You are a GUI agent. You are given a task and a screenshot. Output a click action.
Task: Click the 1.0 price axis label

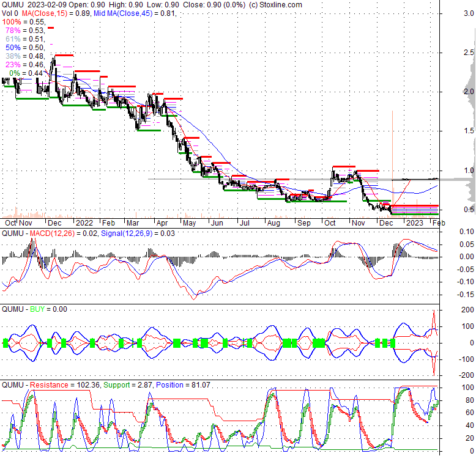click(x=469, y=171)
